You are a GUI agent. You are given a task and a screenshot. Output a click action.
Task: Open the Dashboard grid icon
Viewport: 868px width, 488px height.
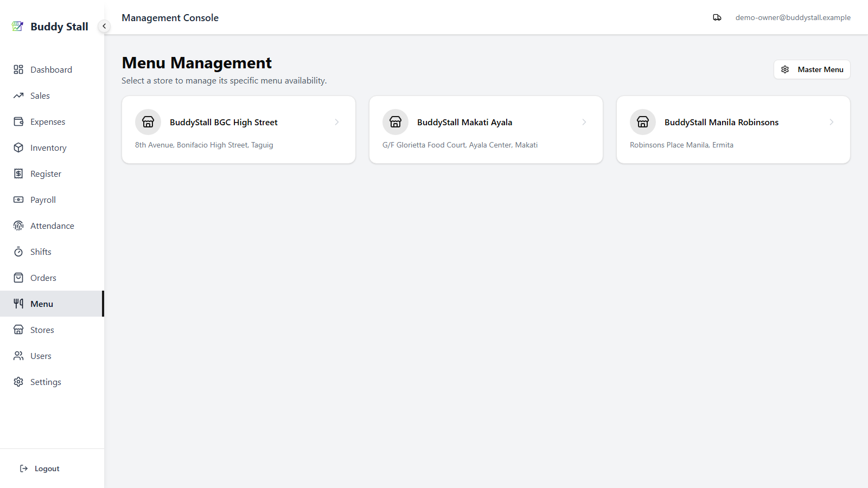tap(18, 69)
